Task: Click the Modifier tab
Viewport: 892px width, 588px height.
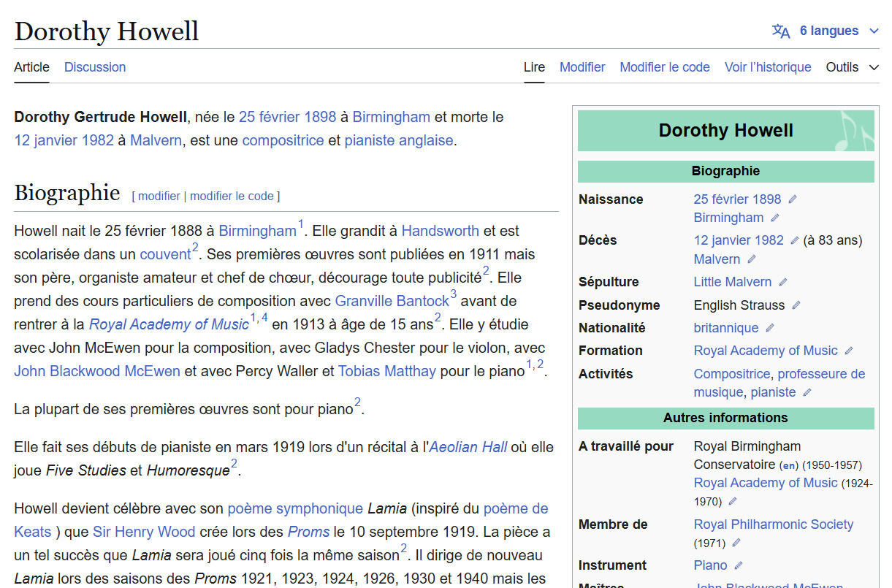Action: coord(582,67)
